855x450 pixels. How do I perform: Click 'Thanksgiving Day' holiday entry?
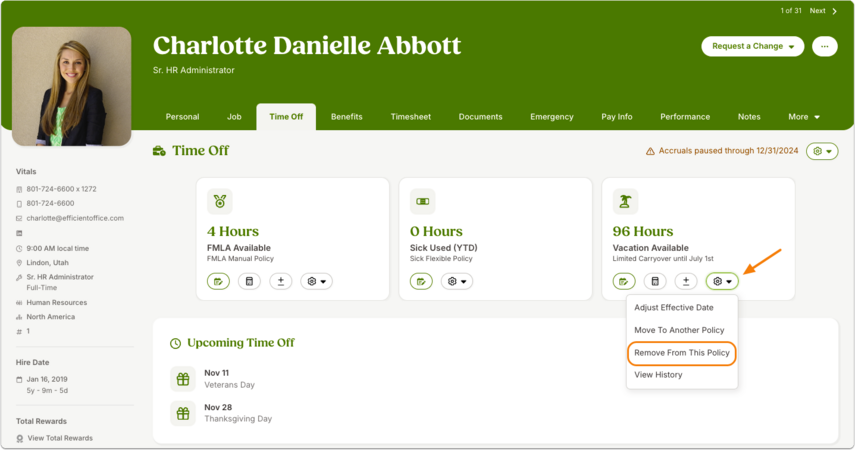point(238,419)
